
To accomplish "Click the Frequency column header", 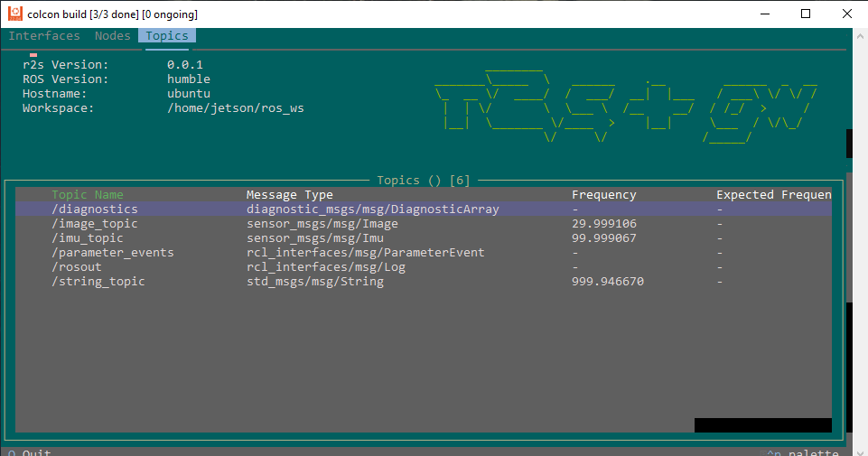I will 603,195.
